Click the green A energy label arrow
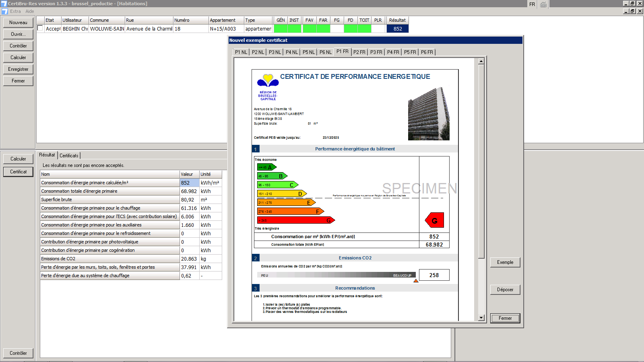644x362 pixels. [x=266, y=167]
